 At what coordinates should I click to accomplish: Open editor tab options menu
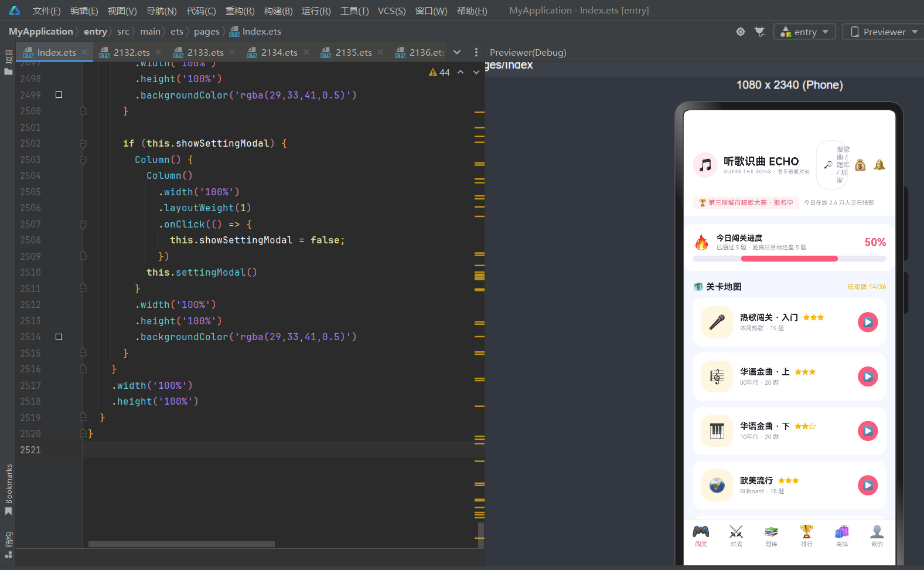[x=476, y=52]
